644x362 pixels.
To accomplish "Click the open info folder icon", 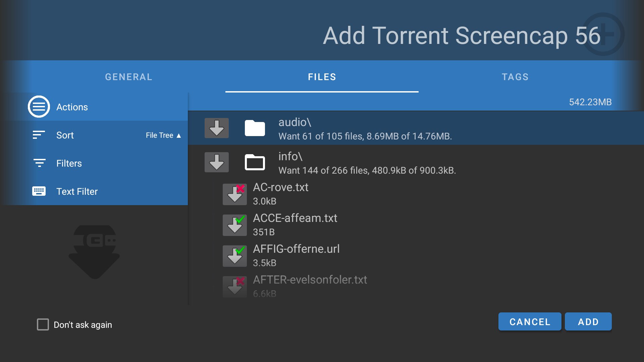I will pos(255,162).
